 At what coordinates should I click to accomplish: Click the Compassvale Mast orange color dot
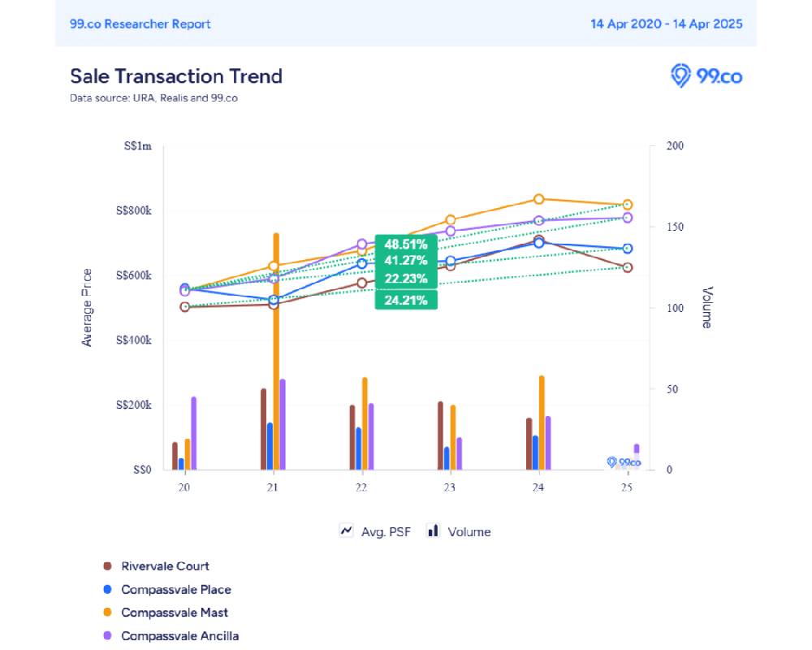pyautogui.click(x=107, y=613)
